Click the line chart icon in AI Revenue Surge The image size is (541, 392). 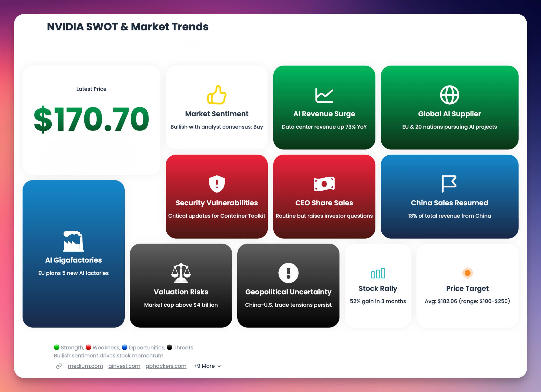[324, 95]
